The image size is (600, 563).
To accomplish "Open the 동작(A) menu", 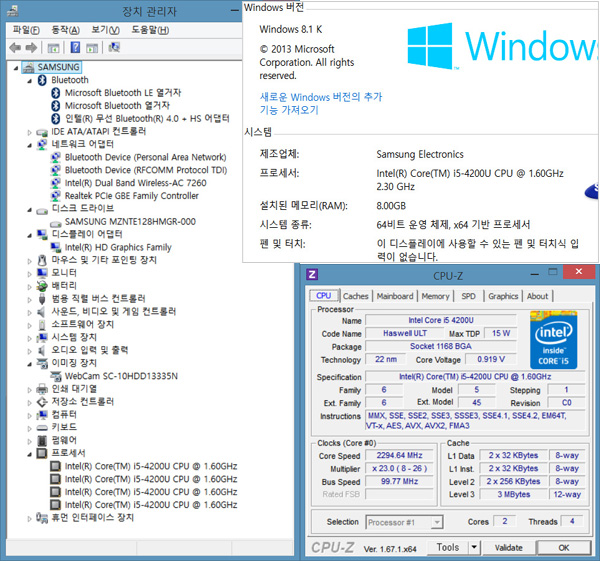I will (x=65, y=30).
